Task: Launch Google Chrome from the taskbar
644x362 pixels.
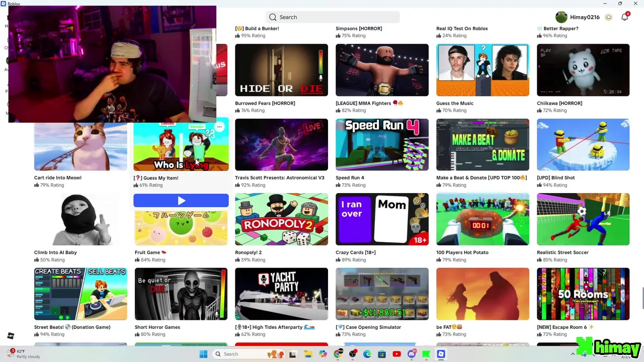Action: coord(338,354)
